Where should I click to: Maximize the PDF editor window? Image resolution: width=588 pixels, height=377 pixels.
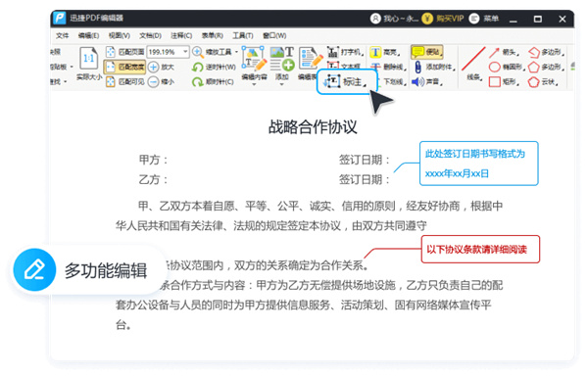[x=538, y=19]
